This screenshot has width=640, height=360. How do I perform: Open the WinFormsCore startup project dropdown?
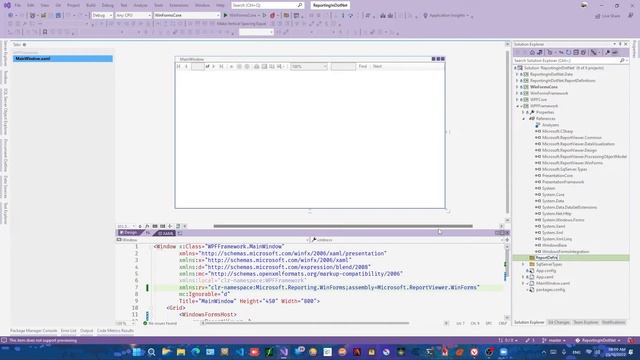tap(187, 15)
